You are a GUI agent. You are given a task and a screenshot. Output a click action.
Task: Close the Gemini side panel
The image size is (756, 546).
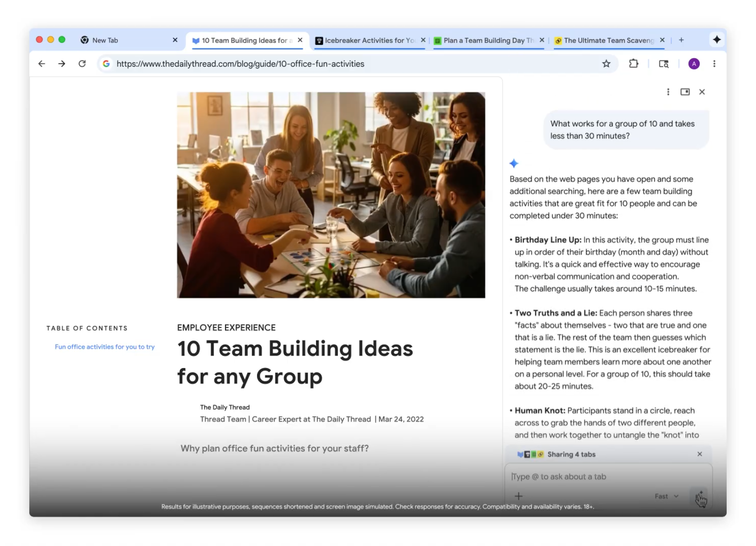[702, 91]
